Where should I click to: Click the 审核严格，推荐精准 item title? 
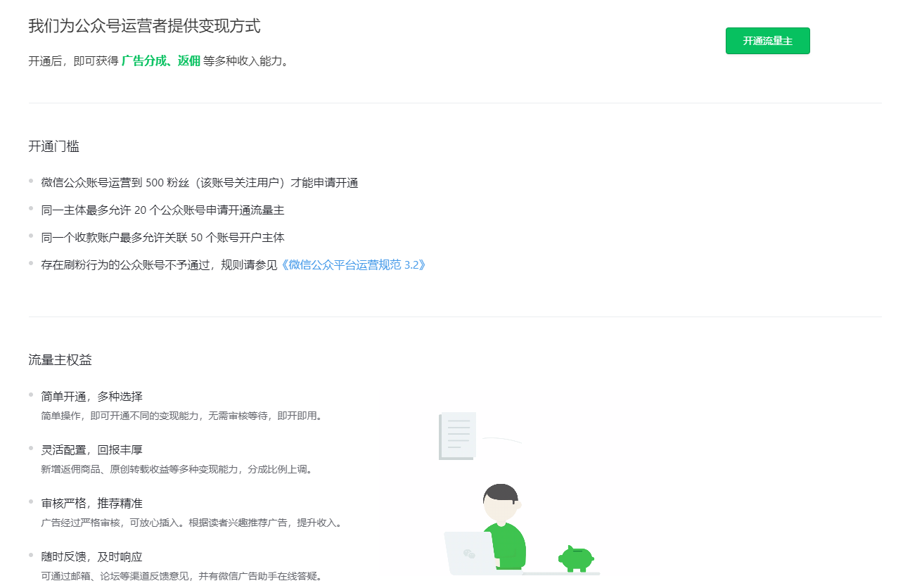coord(91,504)
